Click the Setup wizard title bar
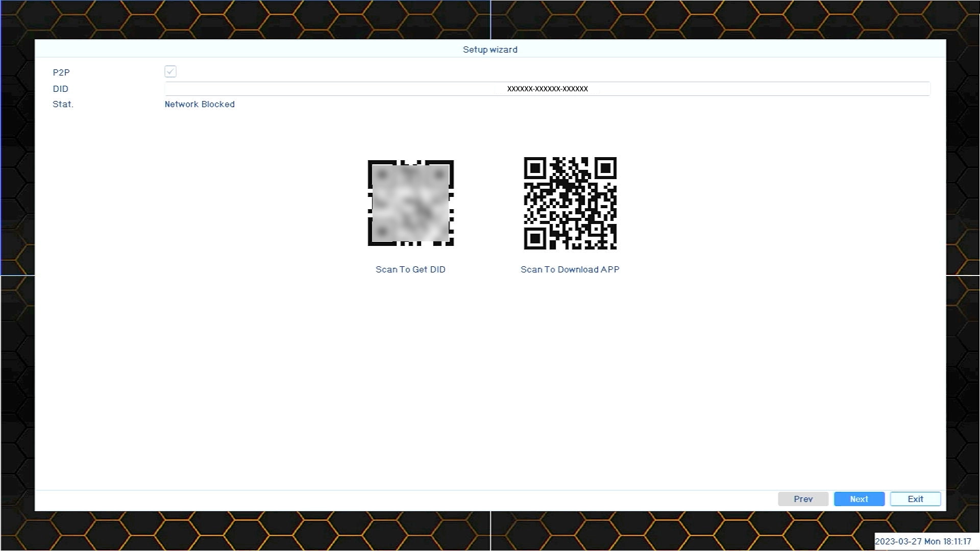The width and height of the screenshot is (980, 551). click(x=490, y=49)
